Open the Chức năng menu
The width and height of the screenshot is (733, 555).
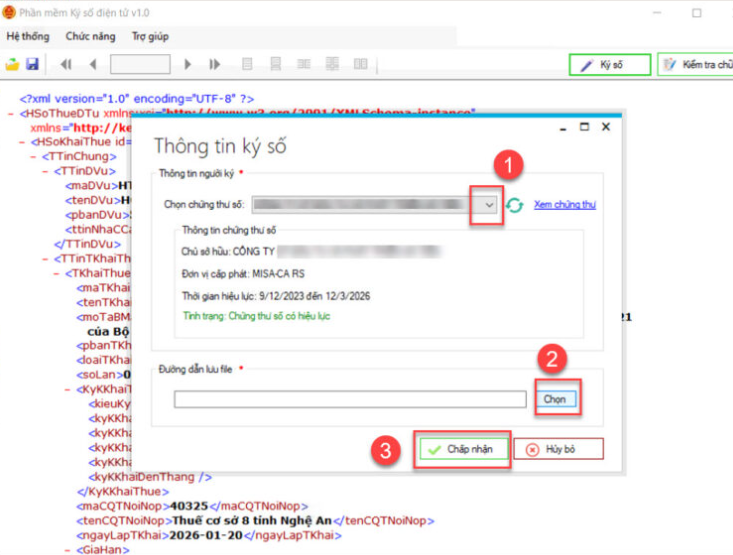pos(90,36)
